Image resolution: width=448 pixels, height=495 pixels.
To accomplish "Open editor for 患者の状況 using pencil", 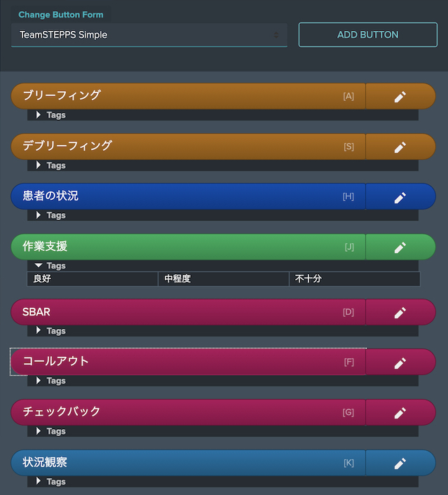I will [x=400, y=197].
